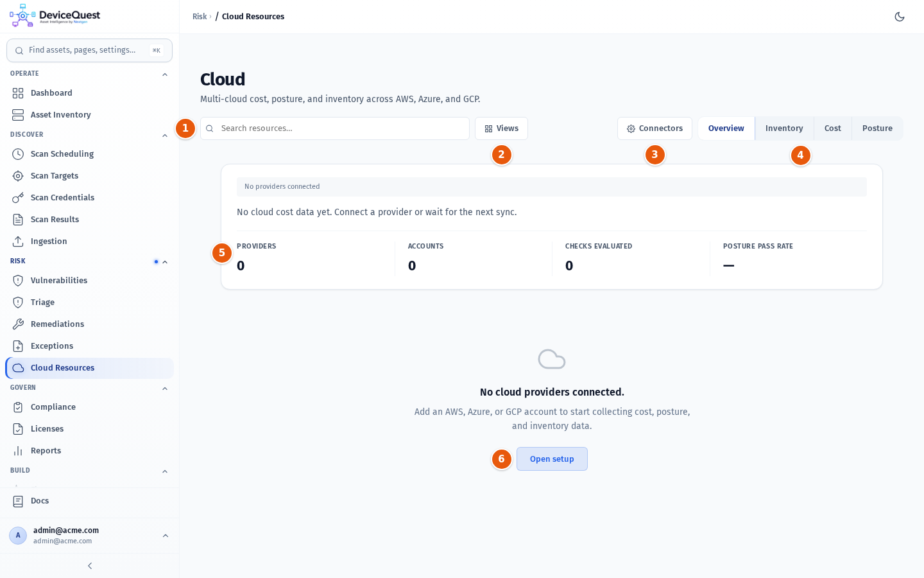Click the Ingestion upload icon
The width and height of the screenshot is (924, 578).
(x=18, y=241)
